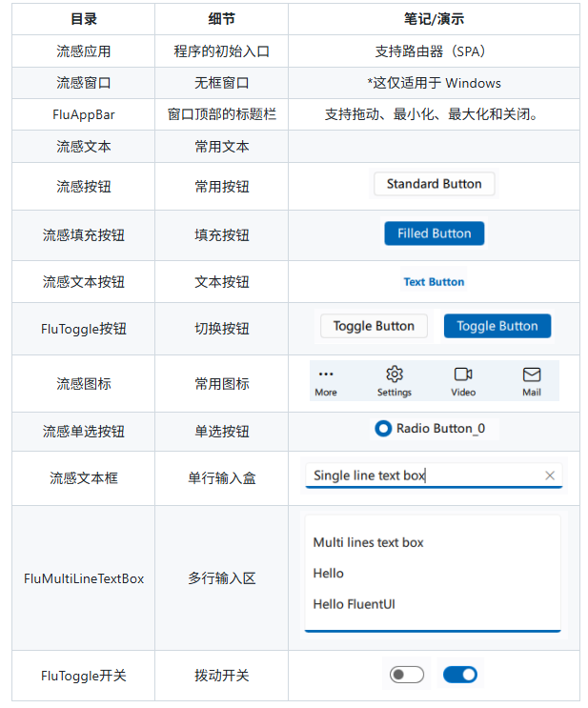Screen dimensions: 588x708
Task: Click the 无框窗口 cell
Action: pyautogui.click(x=221, y=83)
